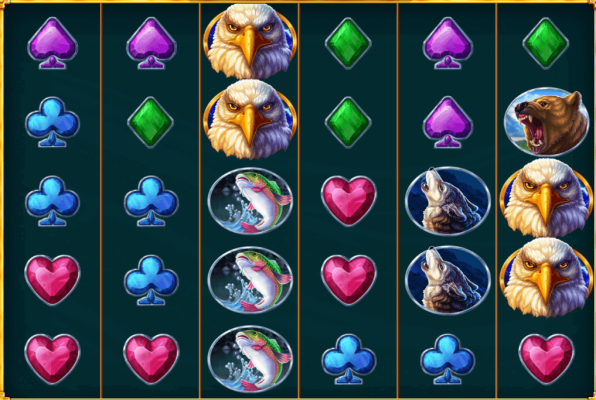
Task: Tap the upper howling wolf symbol
Action: pos(447,201)
